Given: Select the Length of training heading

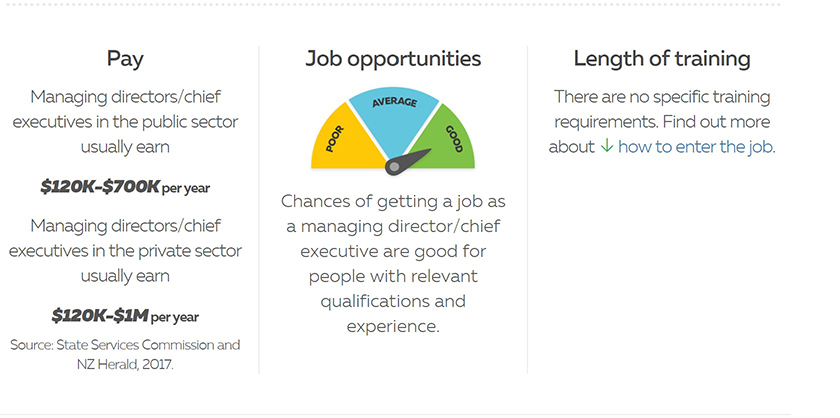Looking at the screenshot, I should (x=662, y=59).
